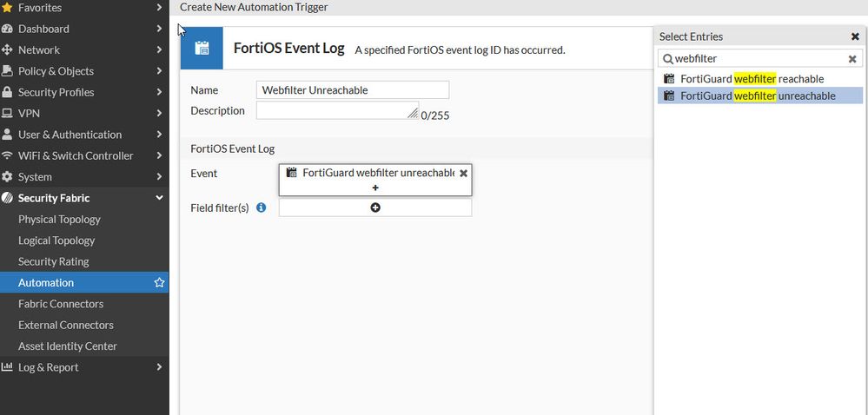The width and height of the screenshot is (868, 415).
Task: Expand the Network menu
Action: point(159,50)
